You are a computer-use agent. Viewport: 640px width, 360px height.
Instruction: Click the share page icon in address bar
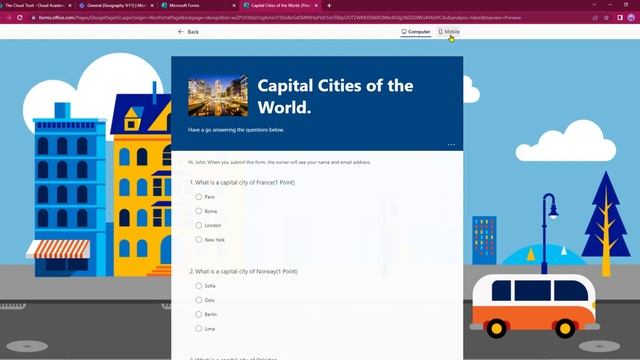click(x=595, y=18)
